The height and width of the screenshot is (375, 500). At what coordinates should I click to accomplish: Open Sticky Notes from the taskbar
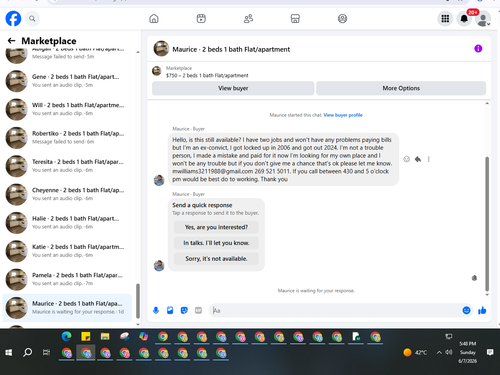(x=86, y=337)
